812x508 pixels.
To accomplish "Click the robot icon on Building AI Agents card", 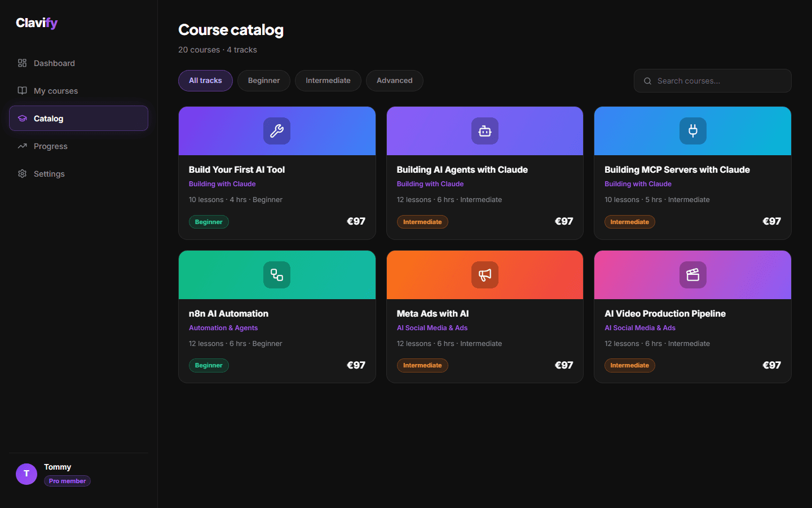I will point(485,131).
